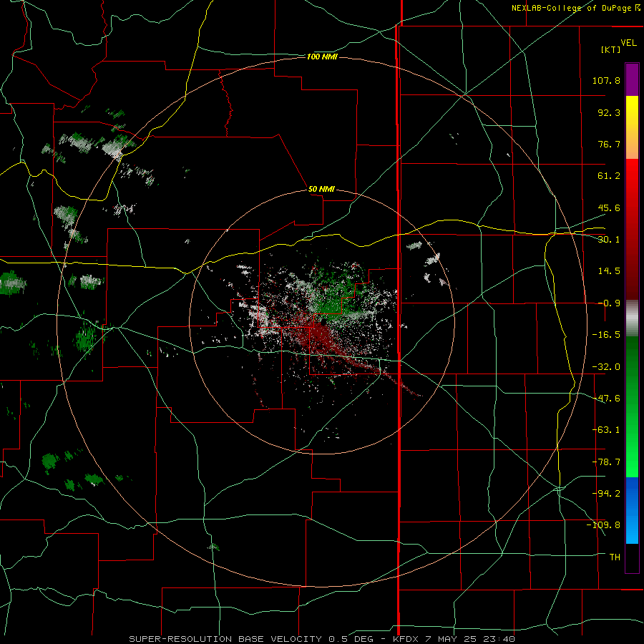Image resolution: width=644 pixels, height=644 pixels.
Task: Click the 100 NMI range ring label
Action: [x=322, y=57]
